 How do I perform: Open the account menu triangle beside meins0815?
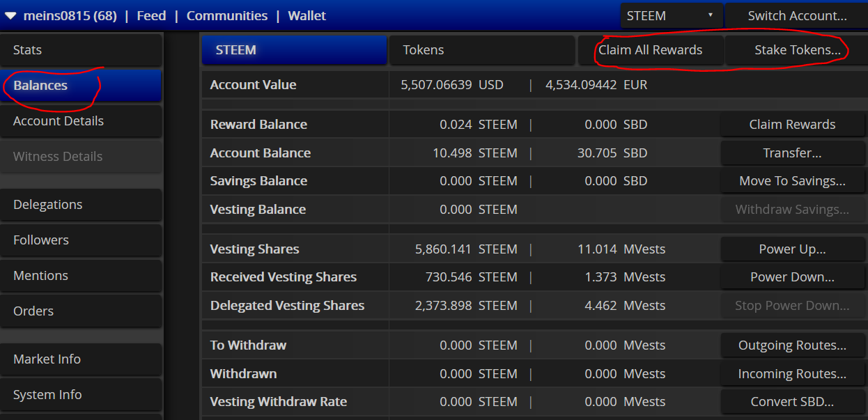coord(10,16)
